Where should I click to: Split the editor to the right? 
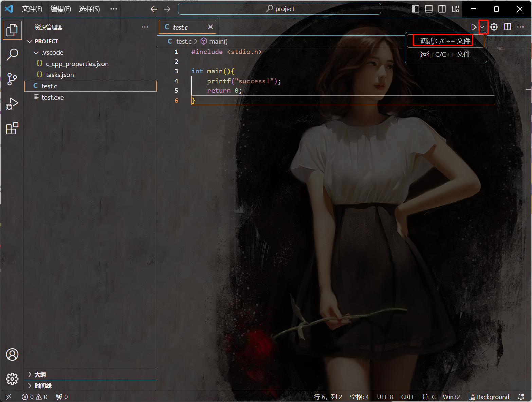[x=508, y=27]
